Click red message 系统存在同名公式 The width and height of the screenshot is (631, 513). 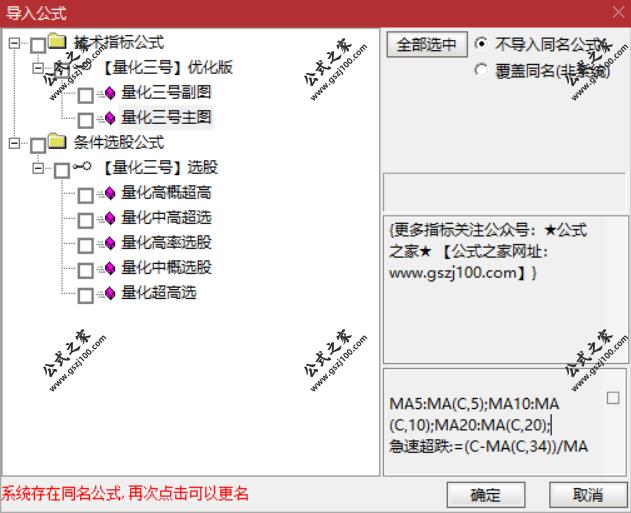click(125, 493)
